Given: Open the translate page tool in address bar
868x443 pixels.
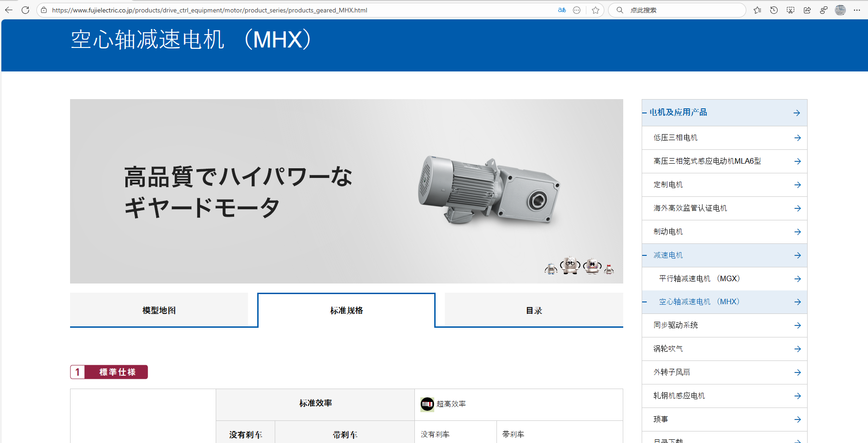Looking at the screenshot, I should tap(561, 10).
